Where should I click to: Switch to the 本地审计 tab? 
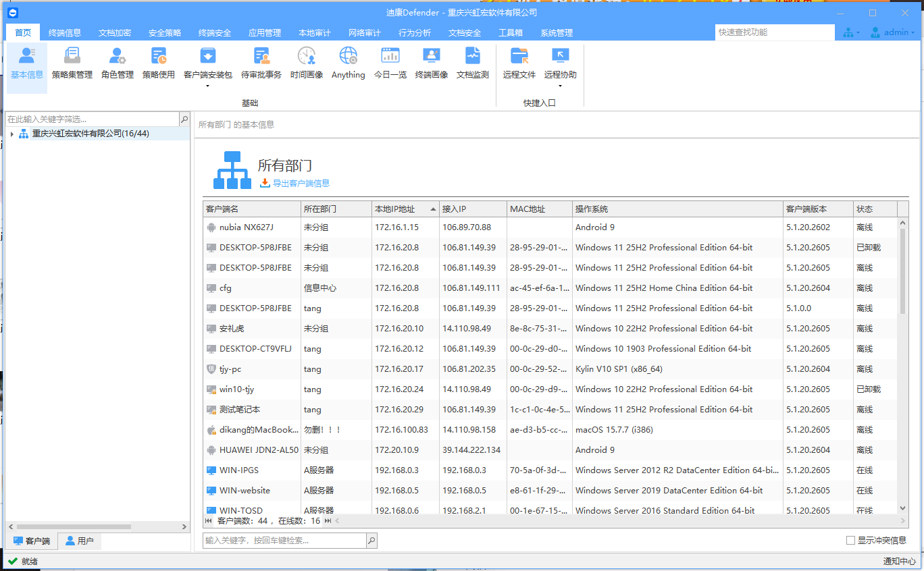tap(315, 32)
